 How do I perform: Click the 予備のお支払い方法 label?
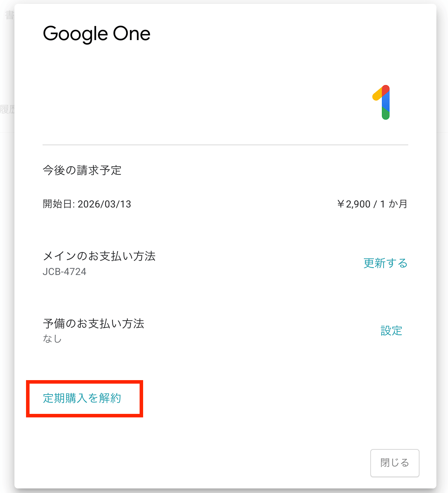(x=94, y=324)
